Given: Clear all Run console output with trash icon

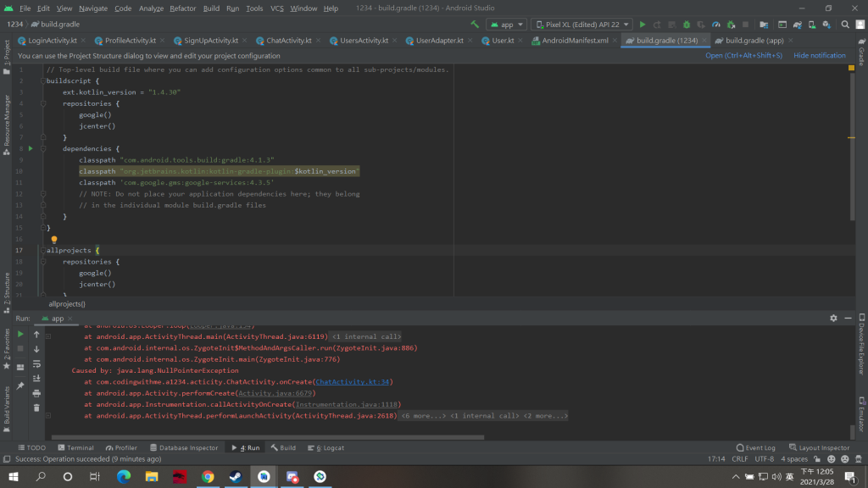Looking at the screenshot, I should (36, 408).
